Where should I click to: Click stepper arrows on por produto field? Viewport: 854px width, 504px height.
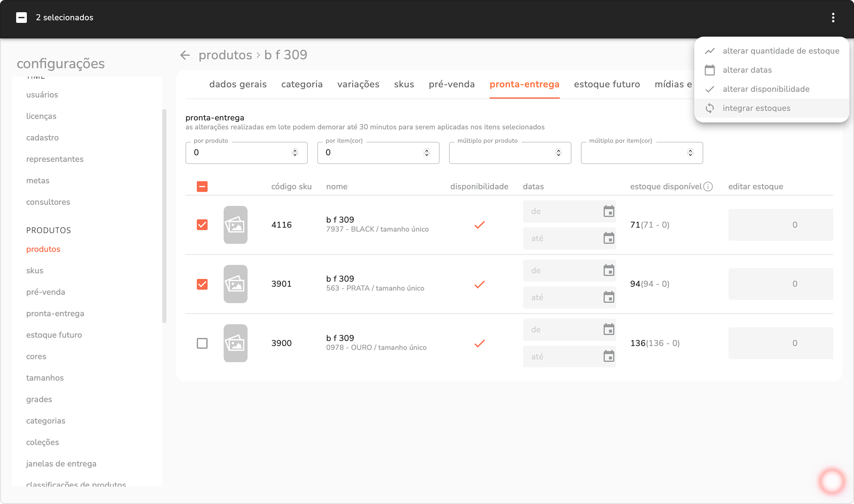(x=295, y=153)
